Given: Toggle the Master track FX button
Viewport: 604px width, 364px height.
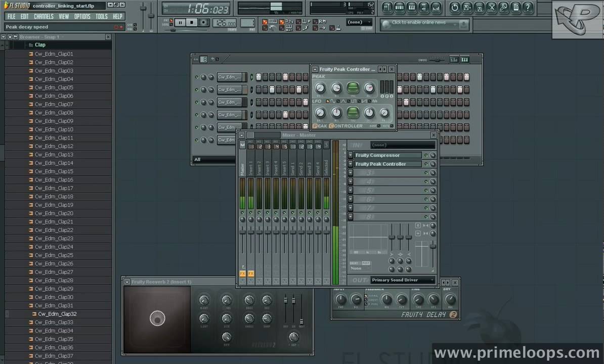Looking at the screenshot, I should 242,274.
